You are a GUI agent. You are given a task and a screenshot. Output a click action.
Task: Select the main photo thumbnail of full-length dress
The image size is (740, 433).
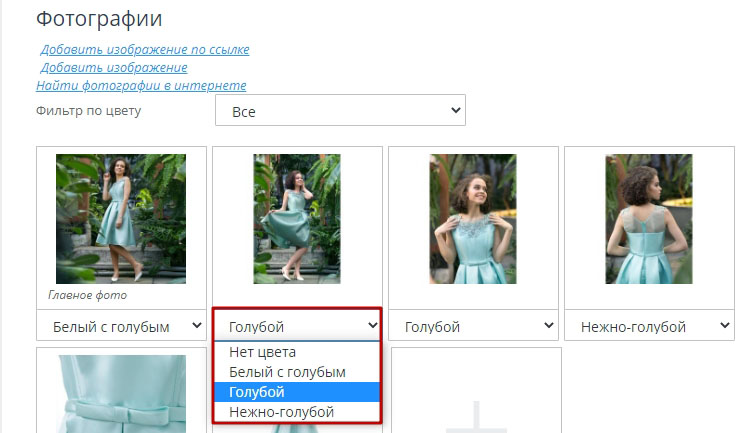click(120, 218)
